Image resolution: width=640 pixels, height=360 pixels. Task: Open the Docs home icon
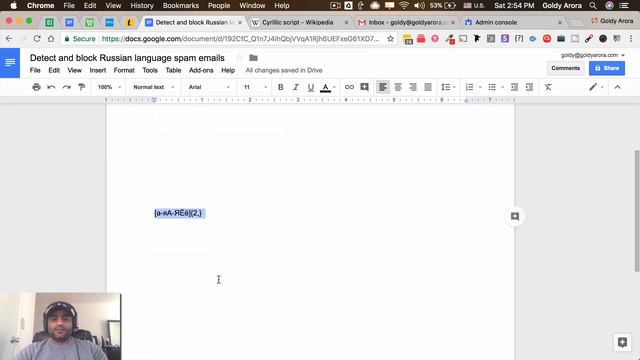[10, 62]
